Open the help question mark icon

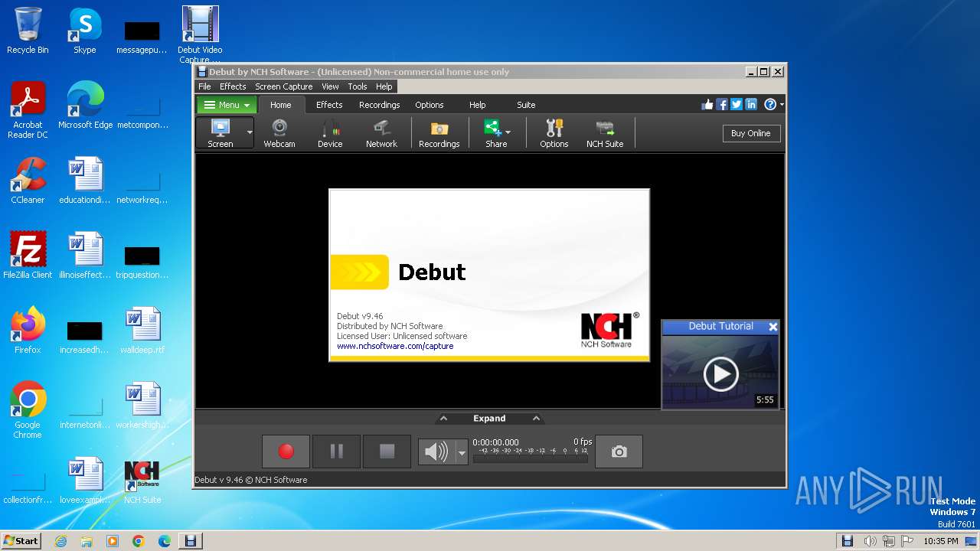[770, 105]
